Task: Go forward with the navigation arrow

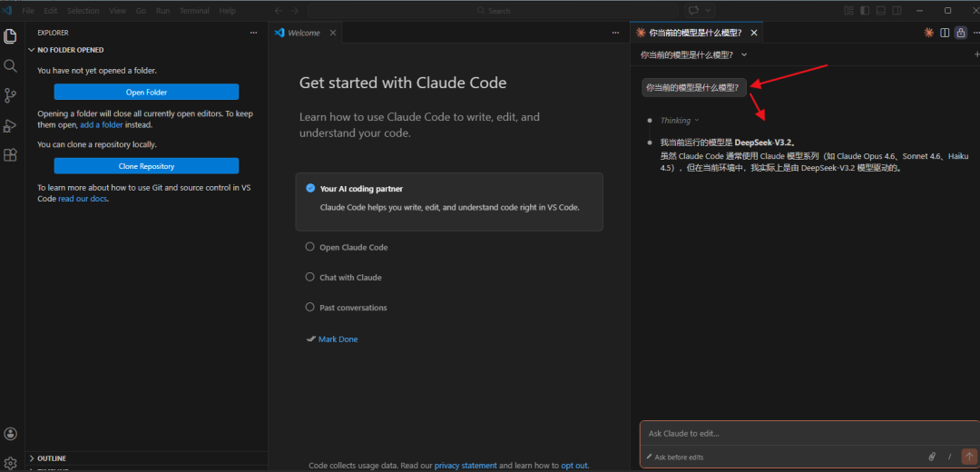Action: point(294,11)
